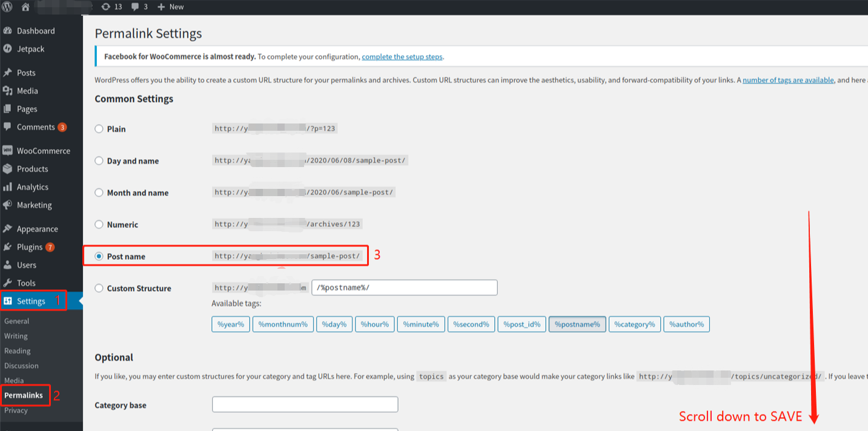
Task: Click the Tools wrench icon
Action: tap(7, 283)
